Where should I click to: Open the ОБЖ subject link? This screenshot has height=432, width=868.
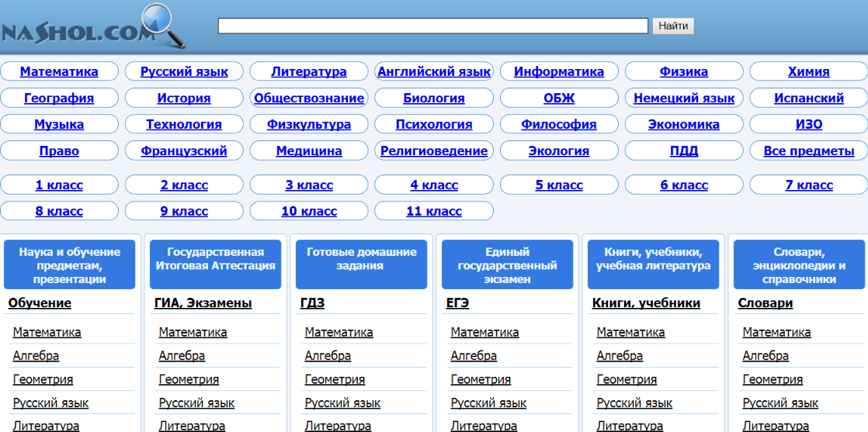[559, 98]
